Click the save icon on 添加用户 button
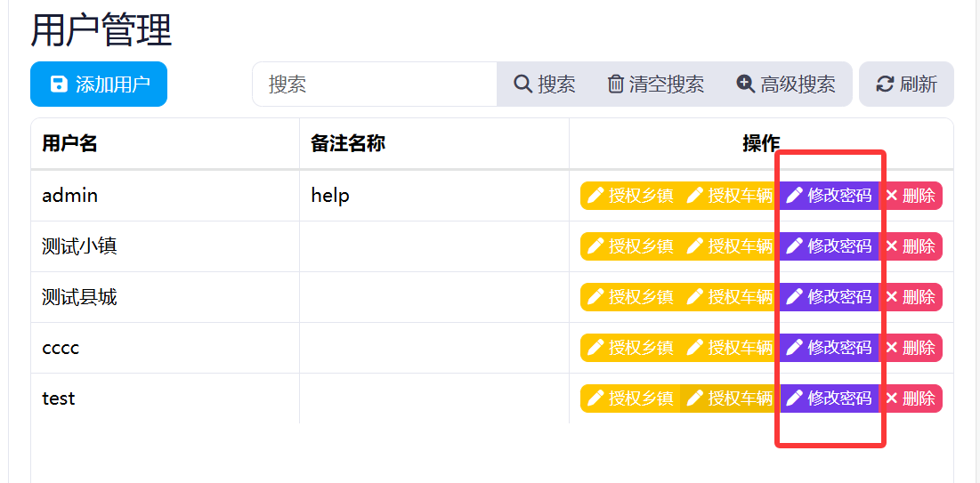Image resolution: width=980 pixels, height=483 pixels. point(59,85)
